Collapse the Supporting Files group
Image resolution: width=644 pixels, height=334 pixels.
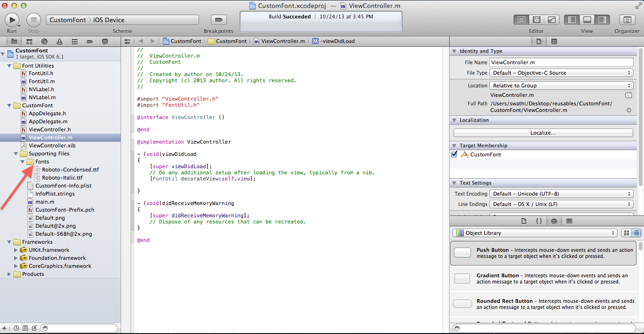click(16, 154)
